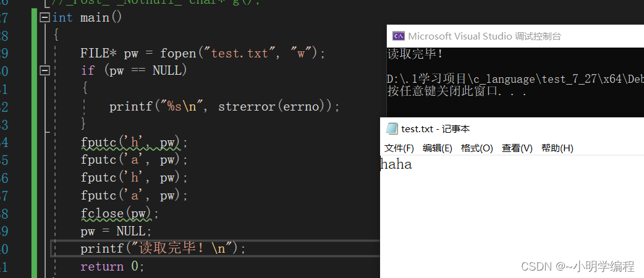Screen dimensions: 644x278
Task: Open the 帮助(H) menu in Notepad
Action: 557,148
